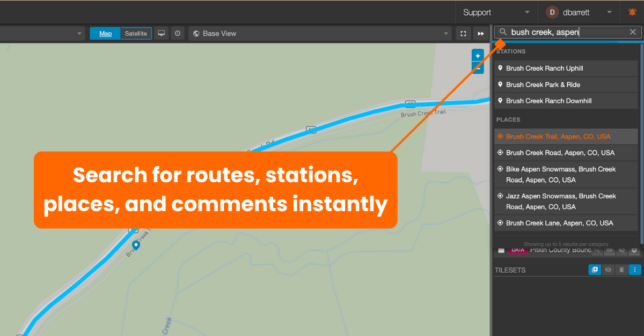Open the Tilesets three-dot options menu
The width and height of the screenshot is (644, 336).
[635, 270]
